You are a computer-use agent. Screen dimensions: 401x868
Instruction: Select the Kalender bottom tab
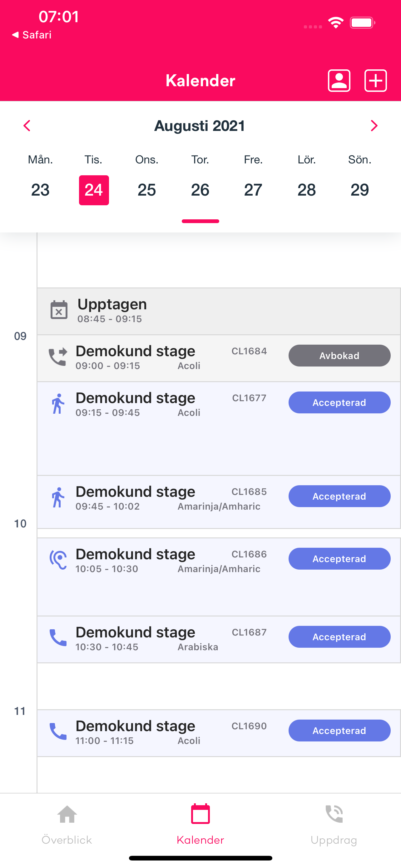(x=200, y=825)
